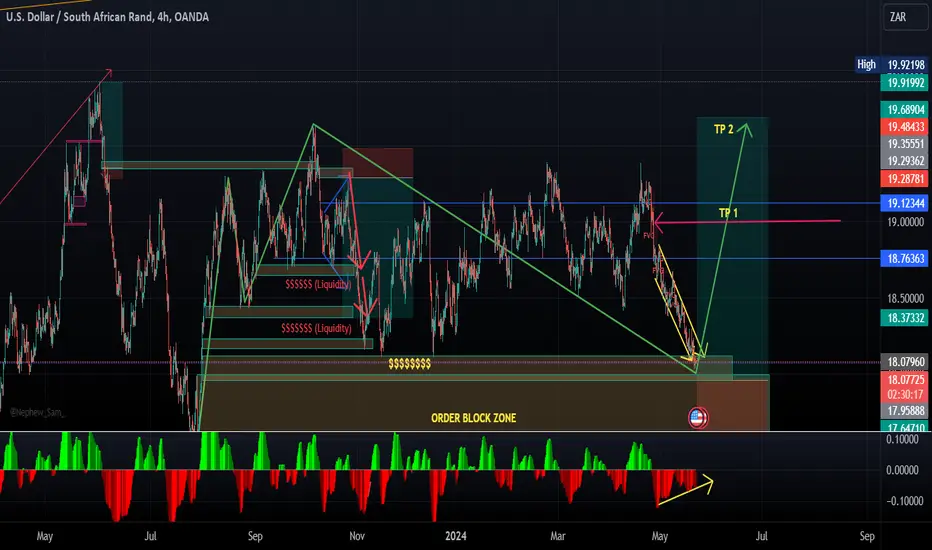
Task: Click the US flag economic event icon
Action: point(698,418)
